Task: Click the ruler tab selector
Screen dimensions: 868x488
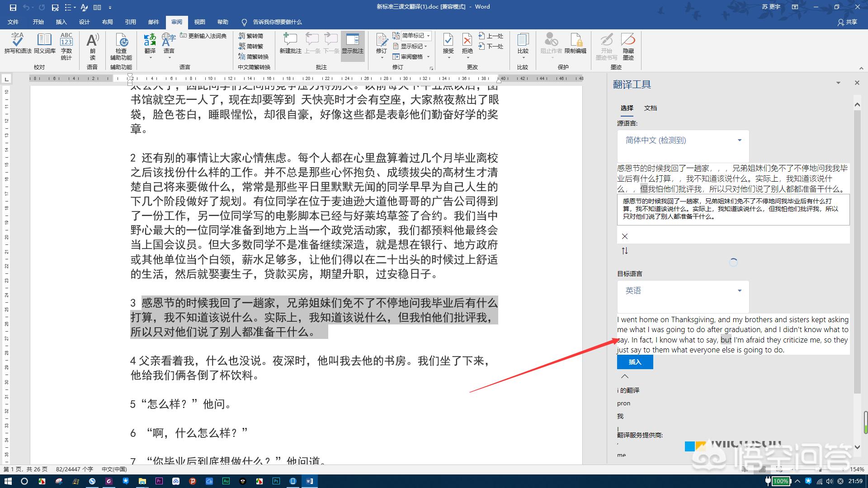Action: (6, 79)
